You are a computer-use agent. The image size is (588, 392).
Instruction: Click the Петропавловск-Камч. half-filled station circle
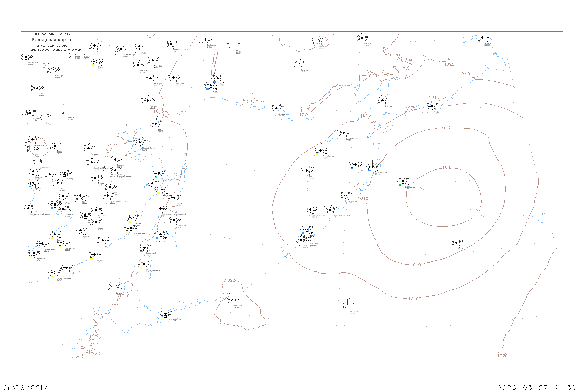(x=330, y=210)
